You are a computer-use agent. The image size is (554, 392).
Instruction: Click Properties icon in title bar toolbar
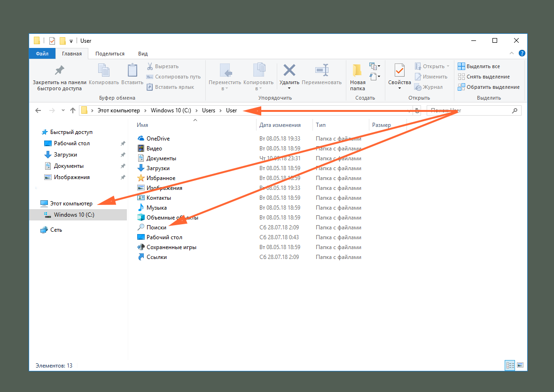pyautogui.click(x=52, y=41)
